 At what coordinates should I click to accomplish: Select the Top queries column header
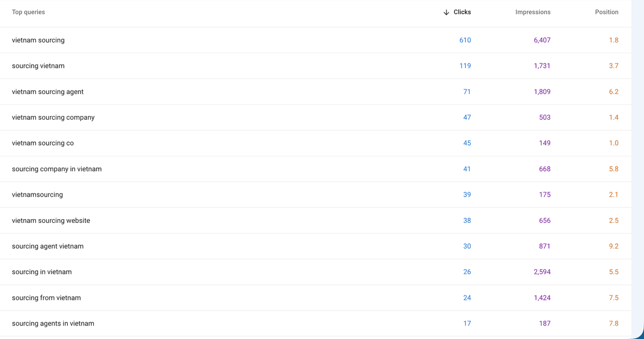coord(28,12)
